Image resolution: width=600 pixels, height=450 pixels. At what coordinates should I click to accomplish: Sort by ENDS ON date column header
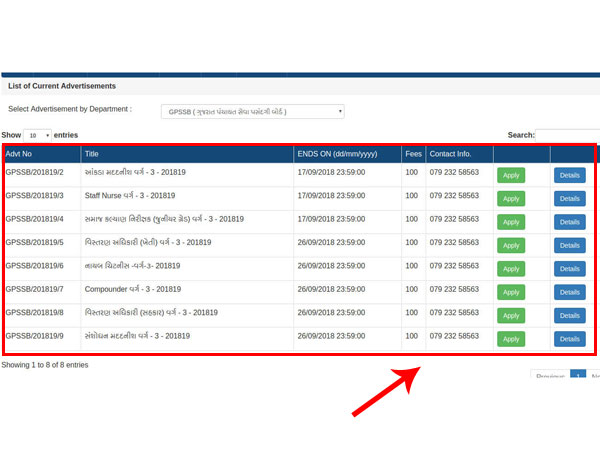point(347,154)
